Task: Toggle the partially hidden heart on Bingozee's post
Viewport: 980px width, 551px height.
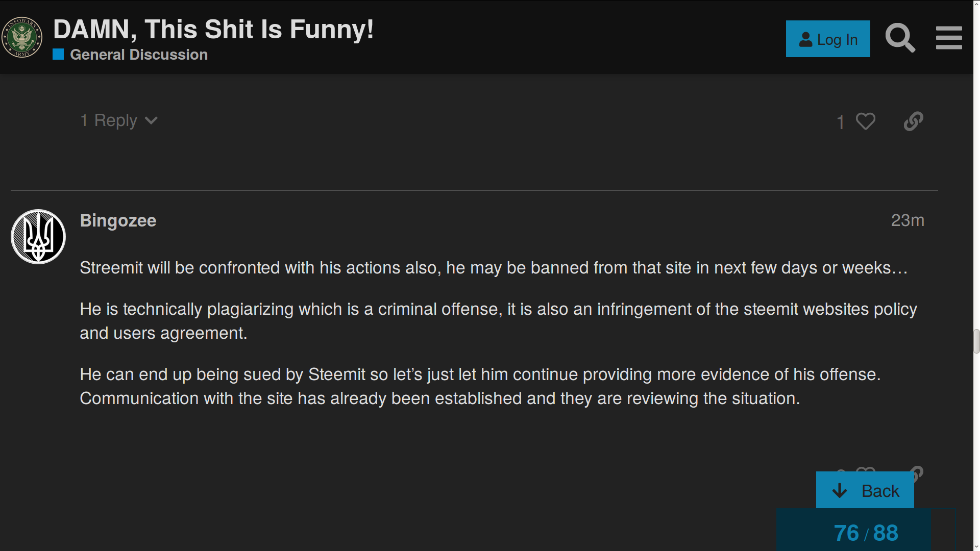Action: (866, 469)
